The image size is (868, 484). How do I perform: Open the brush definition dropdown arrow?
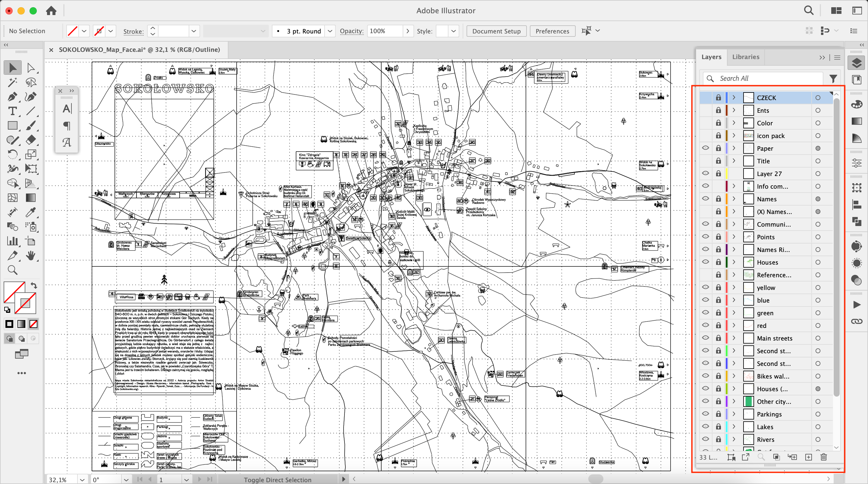tap(330, 31)
